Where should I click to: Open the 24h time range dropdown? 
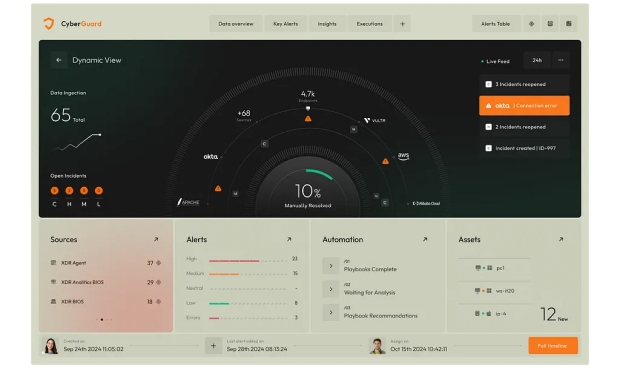point(537,60)
